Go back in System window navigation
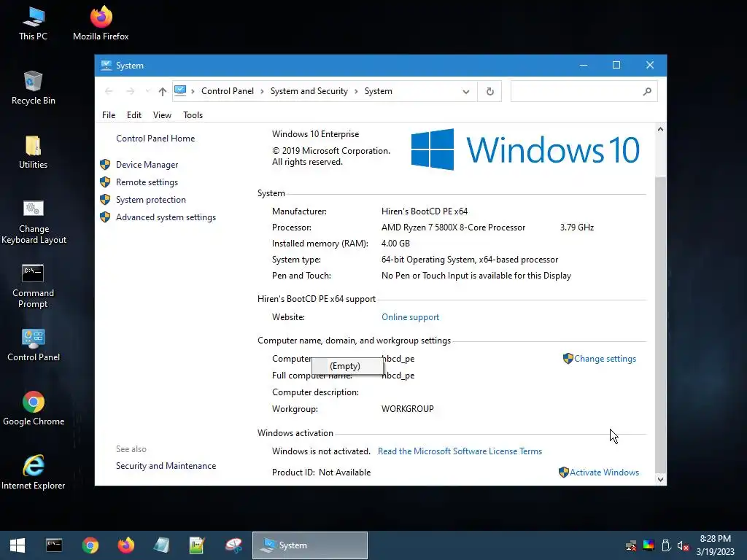Image resolution: width=747 pixels, height=560 pixels. [x=109, y=91]
